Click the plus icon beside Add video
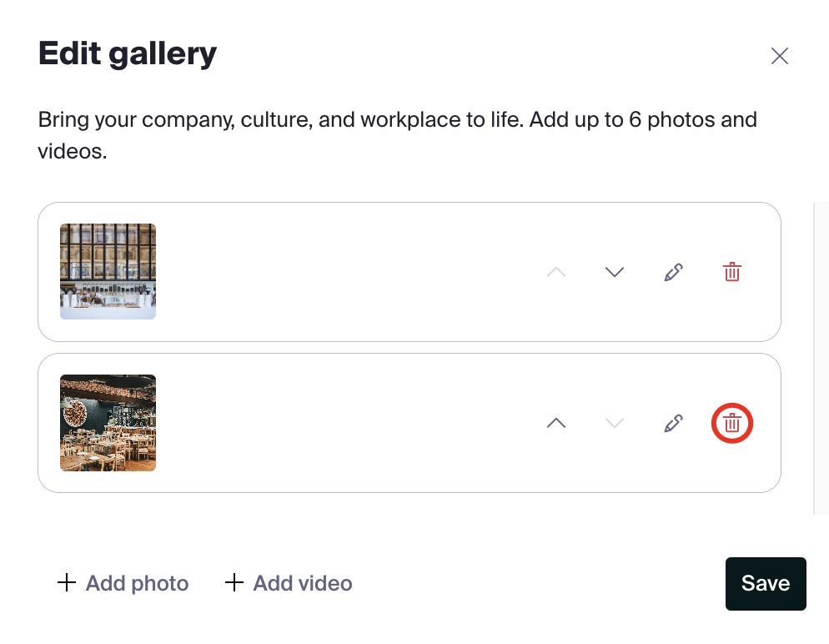829x644 pixels. click(x=234, y=582)
